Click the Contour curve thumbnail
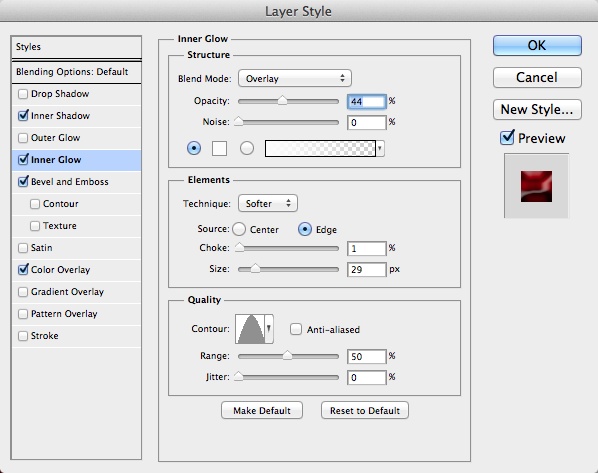The height and width of the screenshot is (473, 598). pos(250,329)
